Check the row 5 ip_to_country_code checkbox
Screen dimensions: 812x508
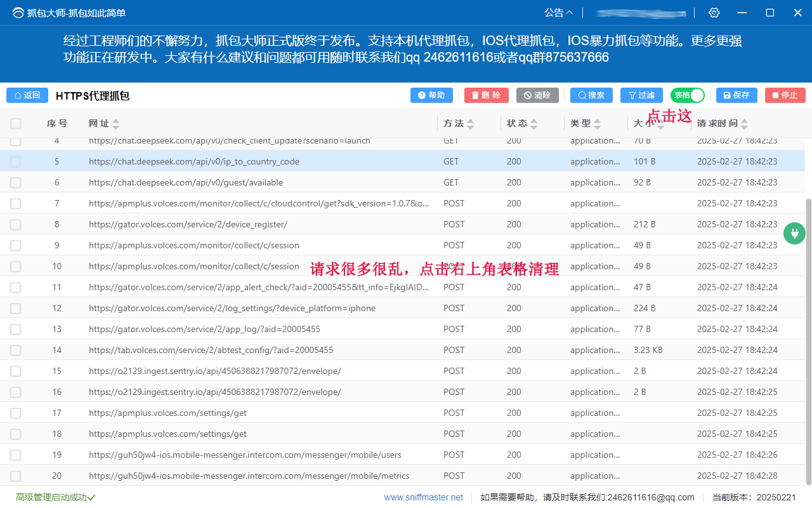point(16,161)
